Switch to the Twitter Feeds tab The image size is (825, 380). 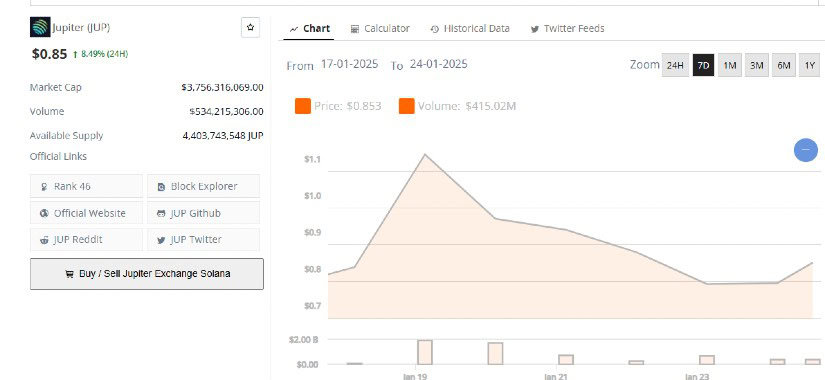[x=567, y=28]
